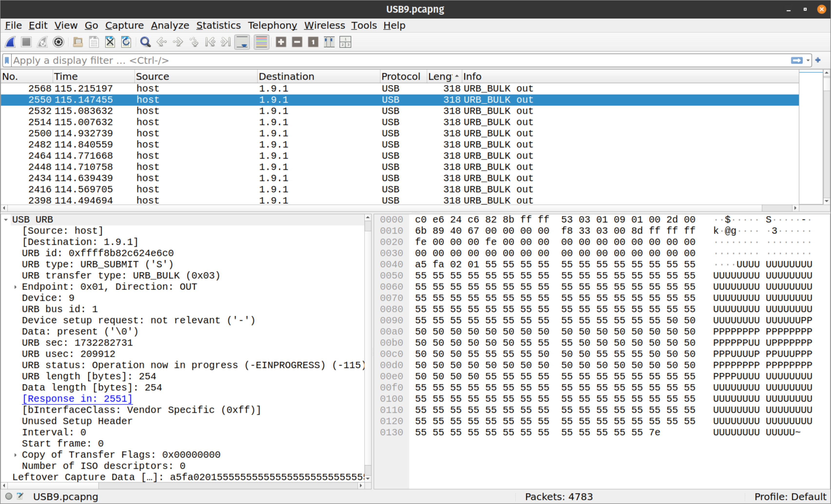Select packet number 2532 row
The height and width of the screenshot is (504, 831).
point(237,110)
